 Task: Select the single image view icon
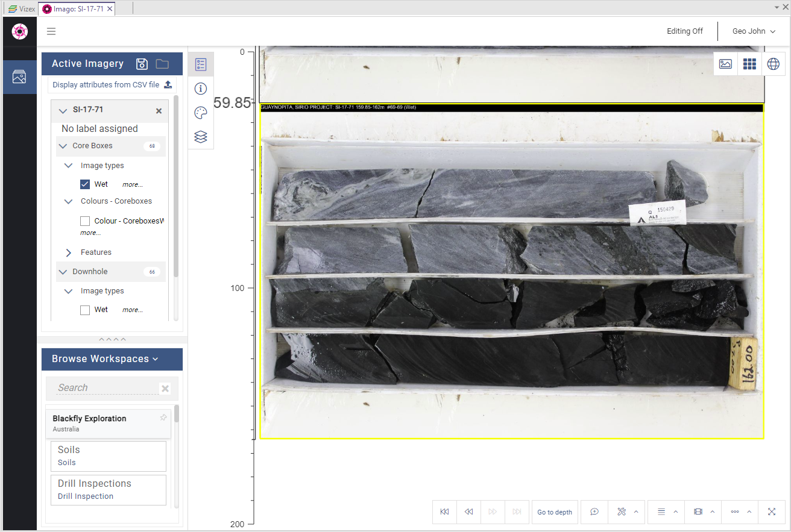pos(725,63)
